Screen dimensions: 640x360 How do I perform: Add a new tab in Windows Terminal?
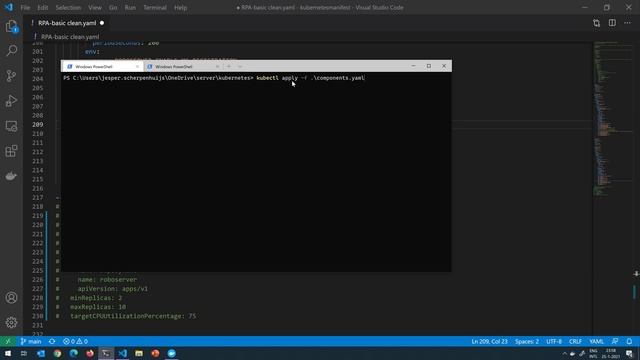coord(229,67)
